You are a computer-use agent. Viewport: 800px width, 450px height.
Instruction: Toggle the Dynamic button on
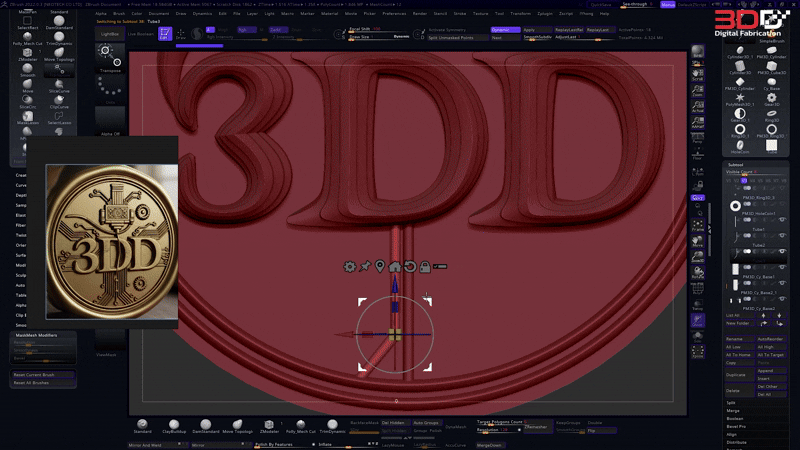click(504, 30)
